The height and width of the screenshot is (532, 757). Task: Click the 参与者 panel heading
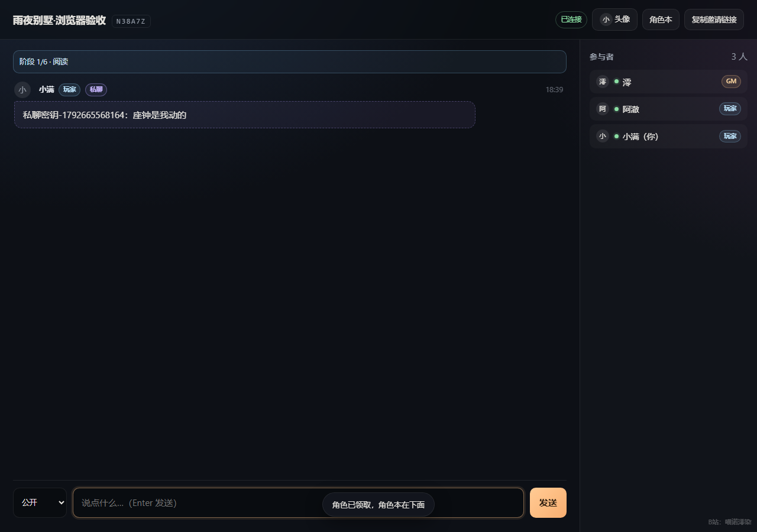[x=601, y=57]
